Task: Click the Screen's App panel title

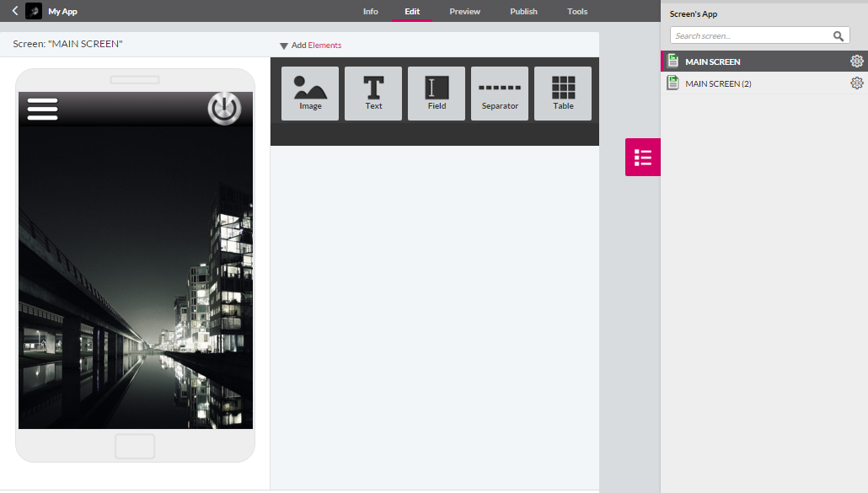Action: 693,13
